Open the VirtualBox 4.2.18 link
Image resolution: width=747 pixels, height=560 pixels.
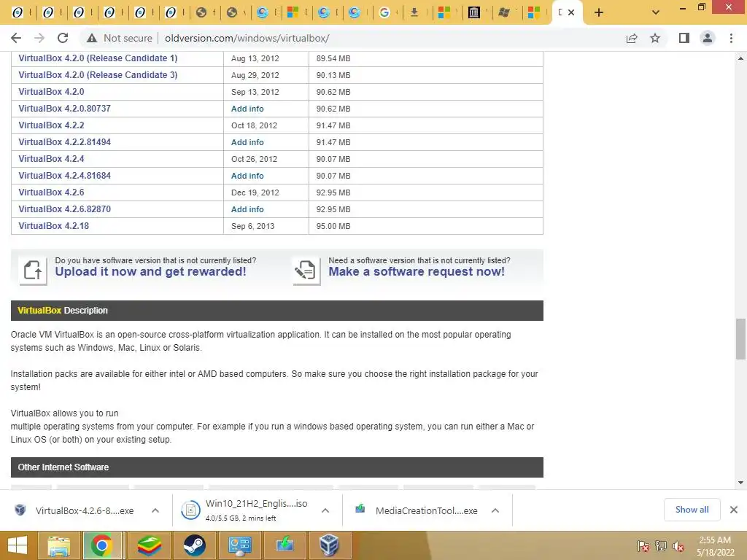point(54,226)
